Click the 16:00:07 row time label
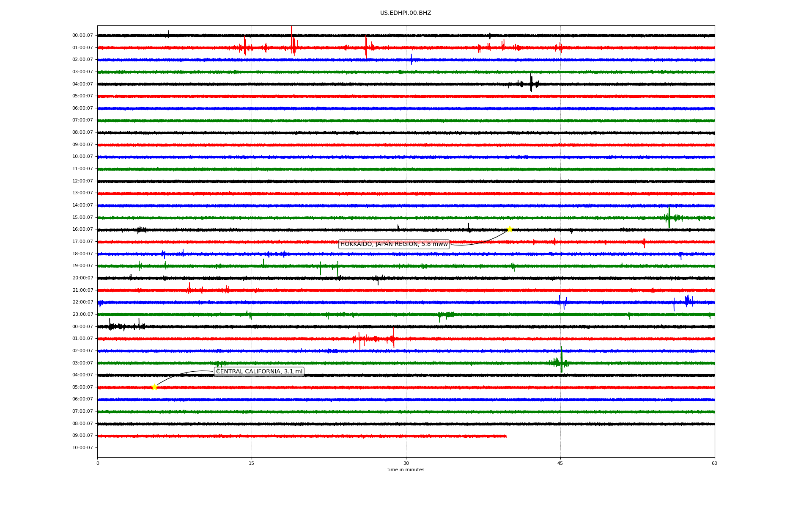The height and width of the screenshot is (508, 812). [x=82, y=229]
